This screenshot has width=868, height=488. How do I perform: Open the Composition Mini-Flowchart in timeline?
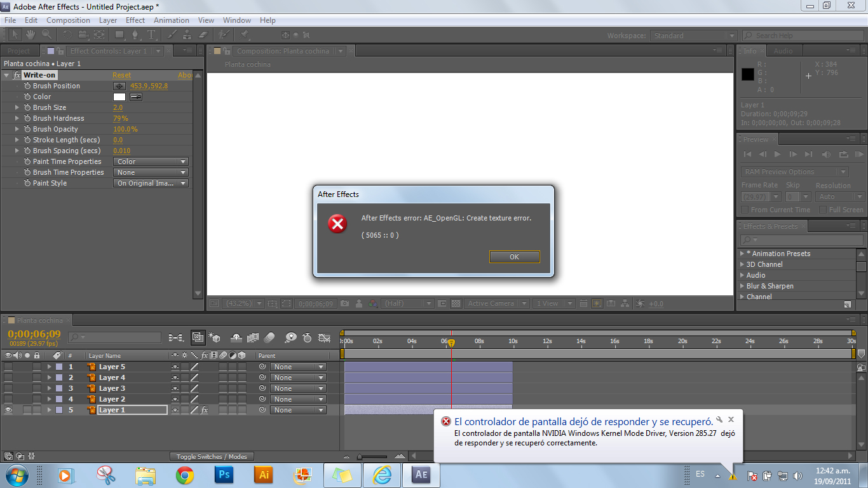tap(177, 337)
